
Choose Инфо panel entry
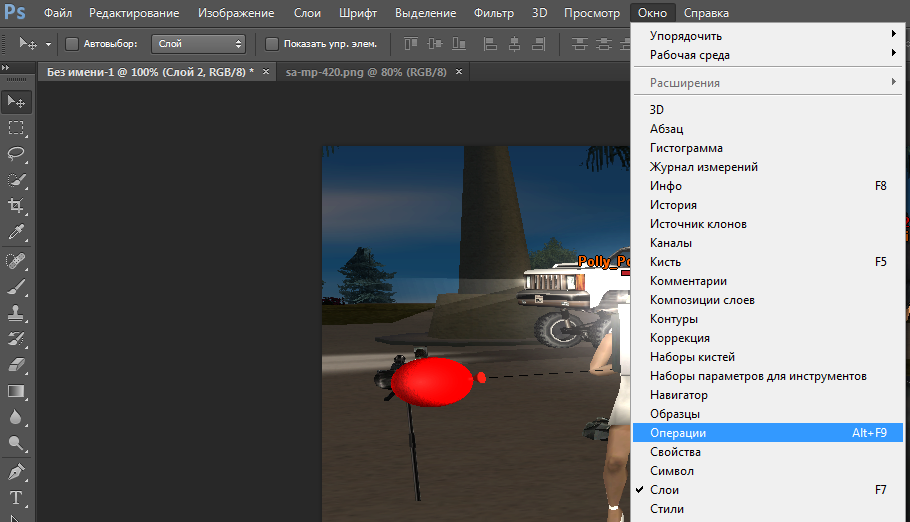(768, 186)
